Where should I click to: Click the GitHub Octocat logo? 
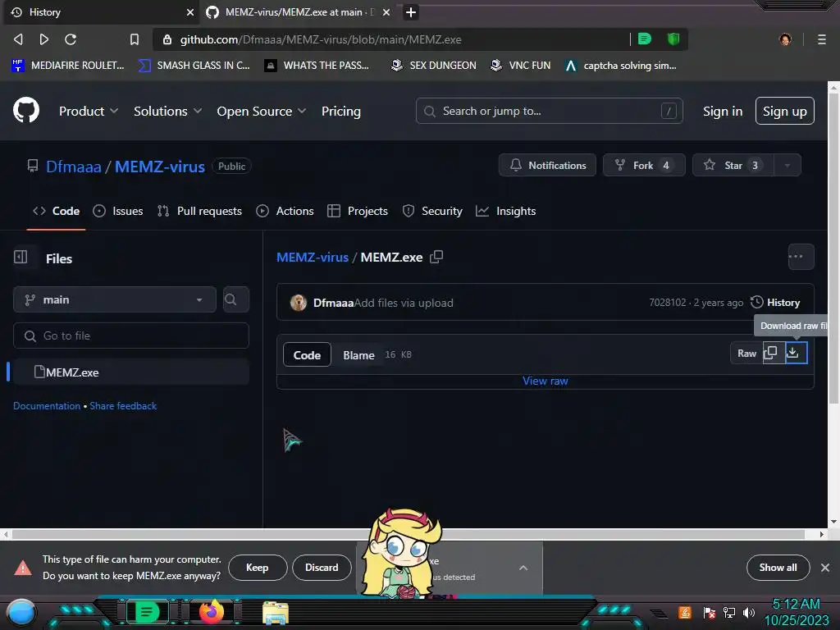(x=25, y=111)
